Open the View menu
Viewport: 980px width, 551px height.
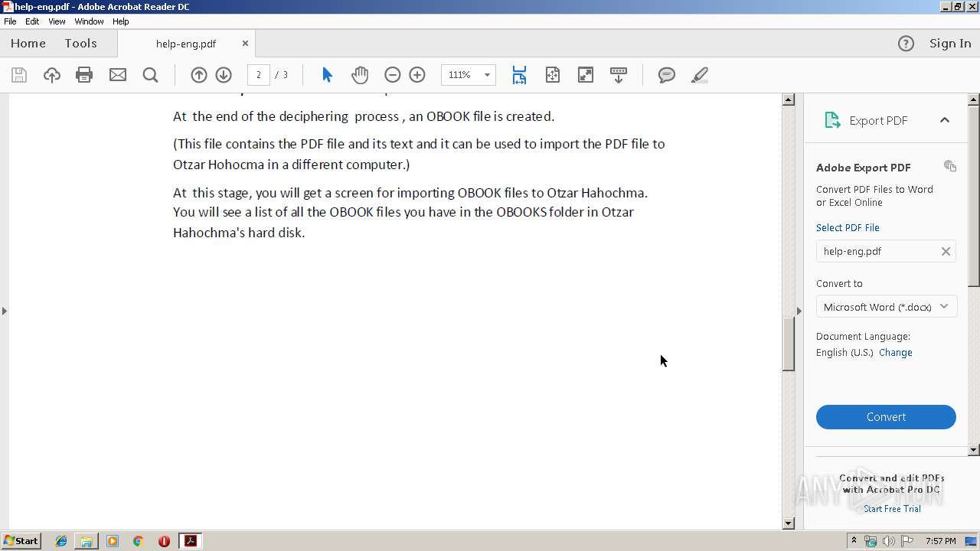(x=57, y=21)
